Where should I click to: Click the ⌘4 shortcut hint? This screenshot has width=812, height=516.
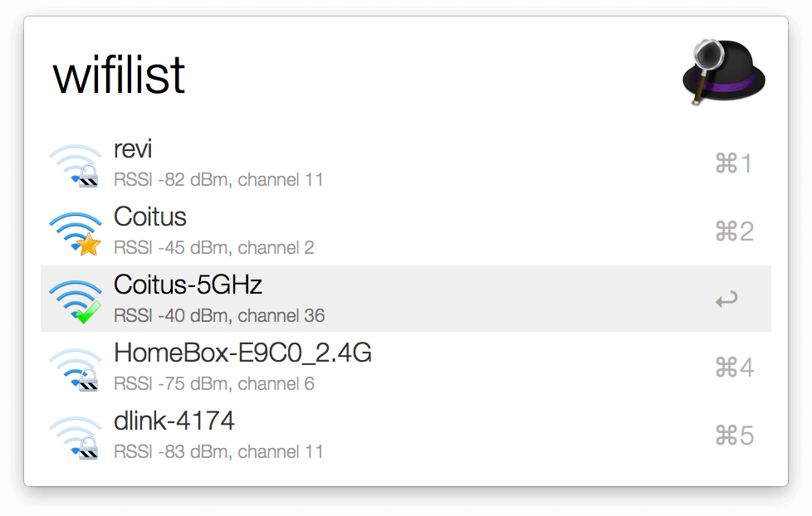pyautogui.click(x=734, y=368)
